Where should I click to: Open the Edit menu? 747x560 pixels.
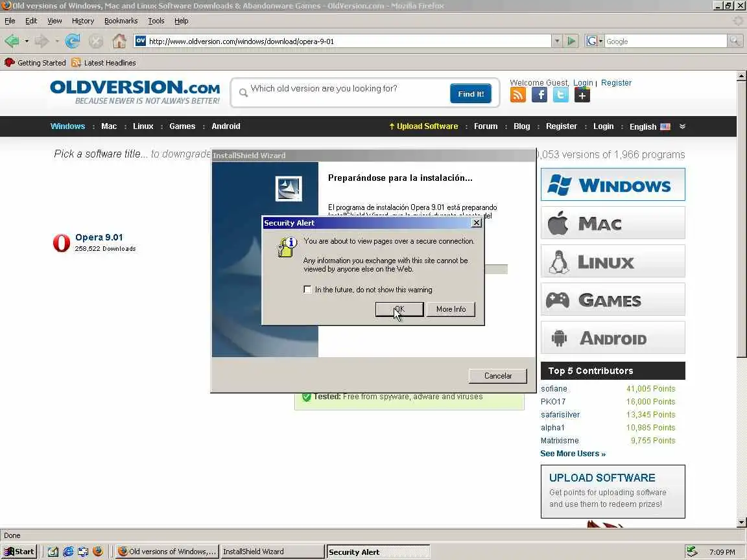point(31,21)
